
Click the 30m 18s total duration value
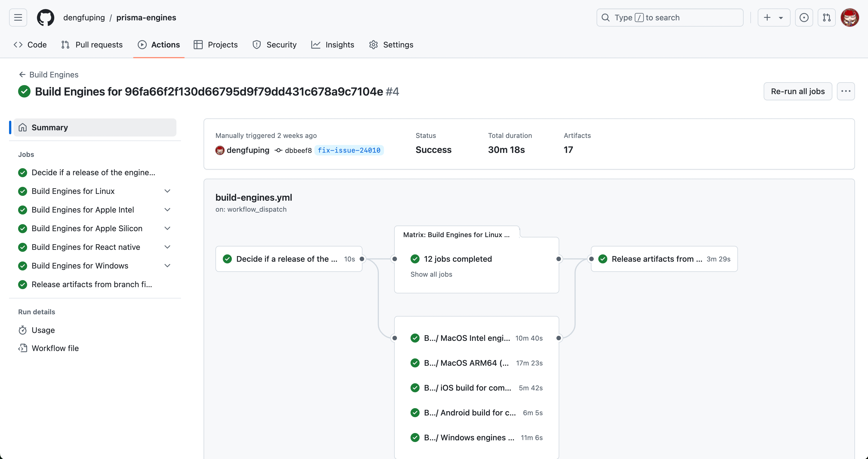pos(506,150)
